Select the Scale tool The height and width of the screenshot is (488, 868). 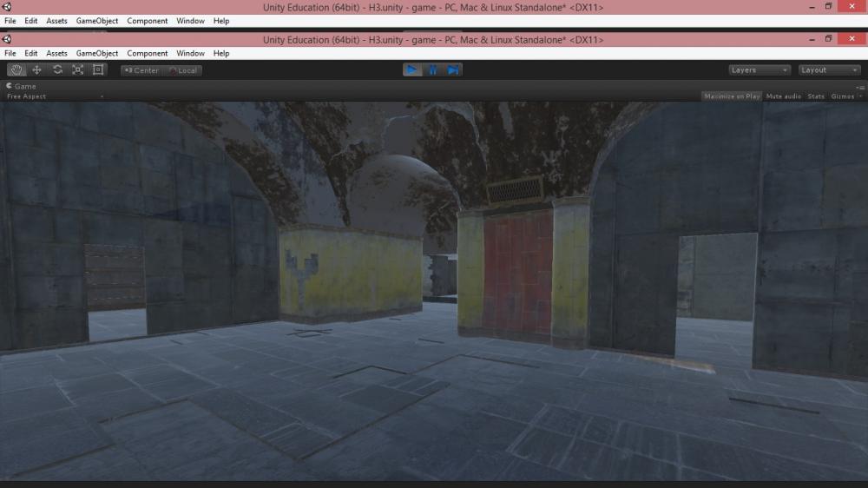78,69
